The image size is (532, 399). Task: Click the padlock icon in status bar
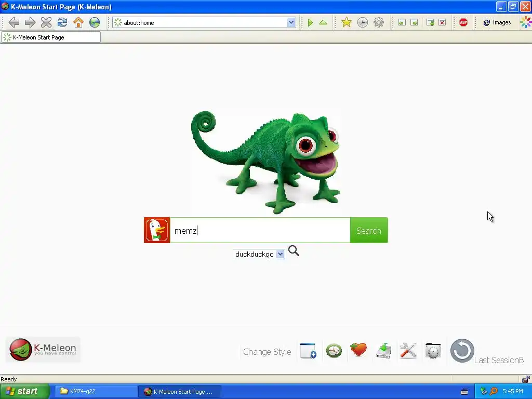point(526,379)
